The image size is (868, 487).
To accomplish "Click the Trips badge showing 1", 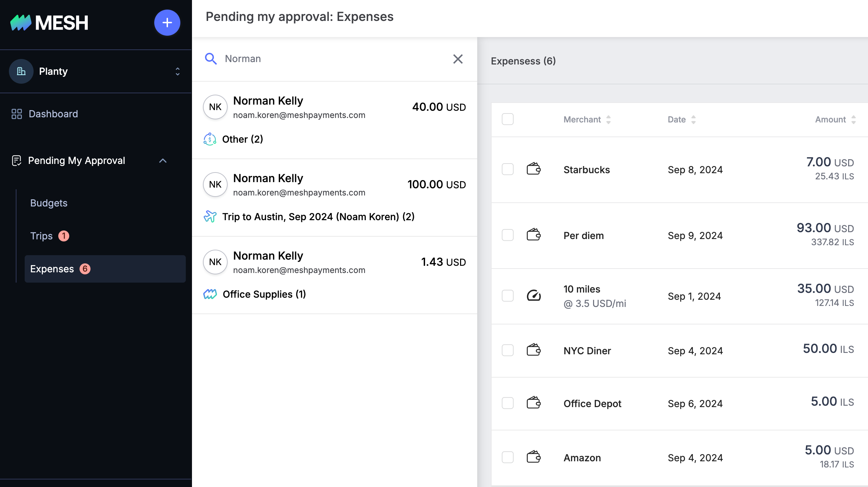I will click(64, 236).
